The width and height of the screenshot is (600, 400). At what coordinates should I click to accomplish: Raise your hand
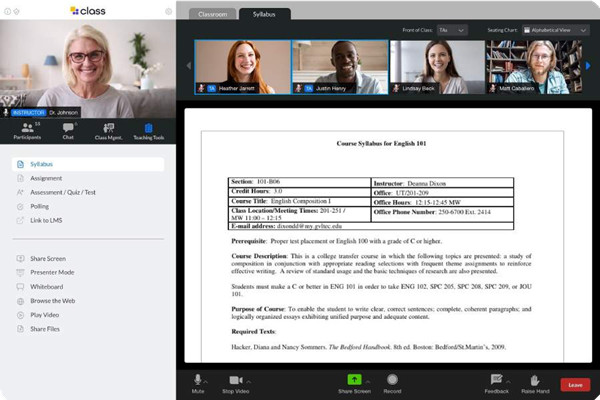tap(538, 380)
